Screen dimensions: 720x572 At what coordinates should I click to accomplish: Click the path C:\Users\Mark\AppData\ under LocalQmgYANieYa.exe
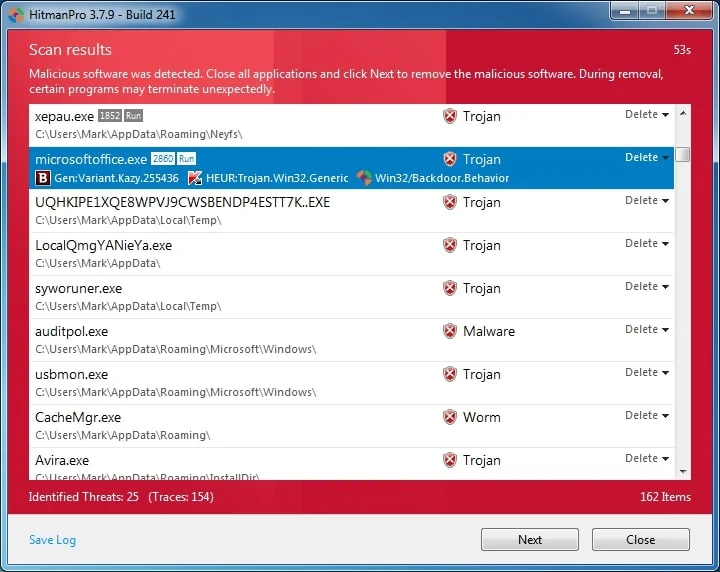click(x=97, y=263)
